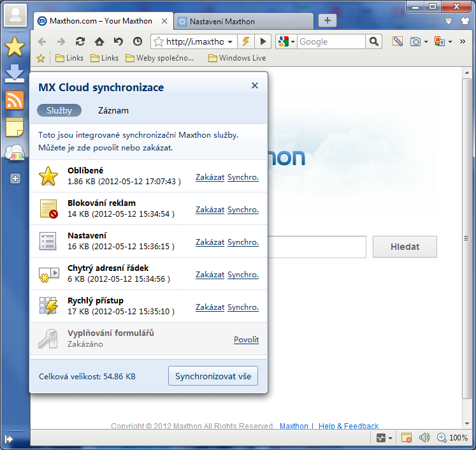
Task: Click Synchro. for Rychlý přístup
Action: (x=243, y=307)
